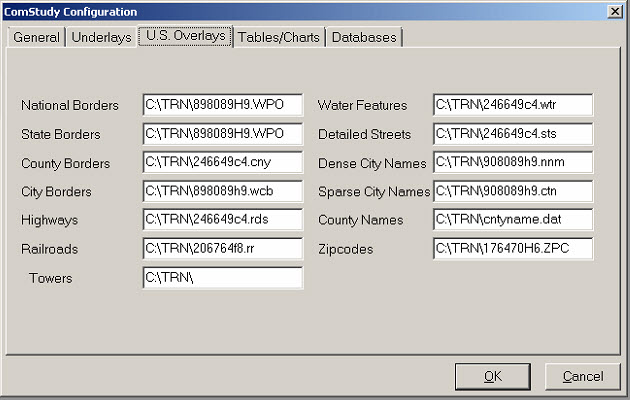Click the Cancel button
630x400 pixels.
point(583,376)
